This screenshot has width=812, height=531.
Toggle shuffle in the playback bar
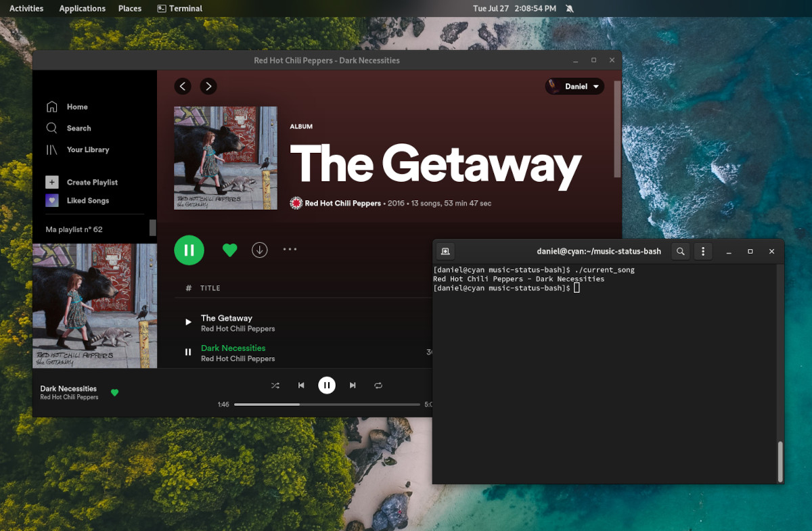coord(275,385)
